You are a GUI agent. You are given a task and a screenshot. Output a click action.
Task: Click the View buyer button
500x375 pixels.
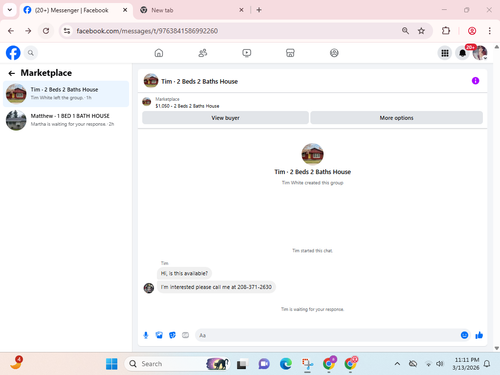pyautogui.click(x=225, y=118)
